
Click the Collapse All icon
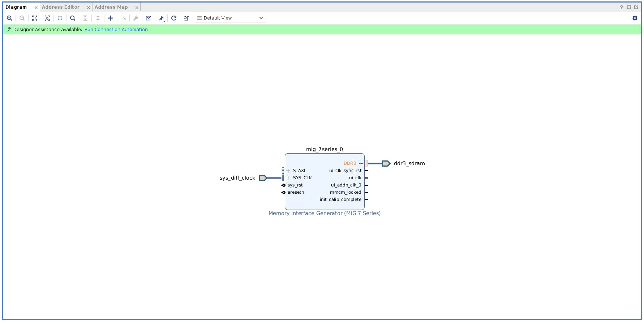[x=85, y=18]
